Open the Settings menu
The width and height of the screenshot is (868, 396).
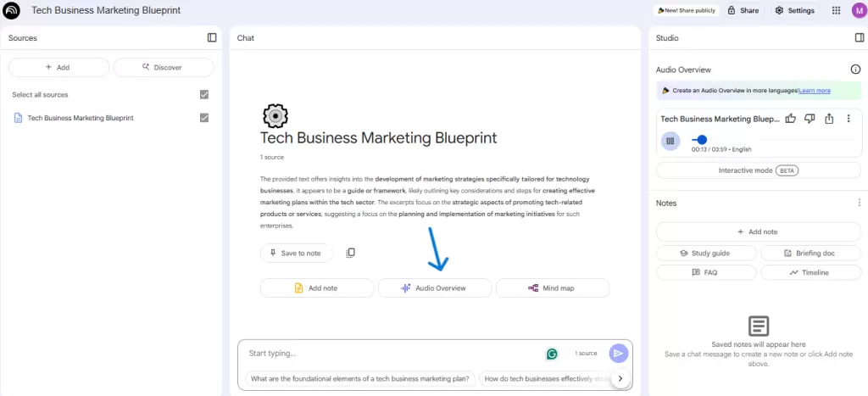[x=794, y=10]
